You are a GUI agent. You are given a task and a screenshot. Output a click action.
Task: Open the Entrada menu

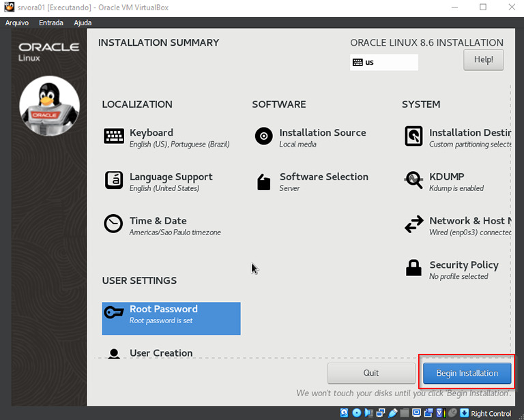50,22
